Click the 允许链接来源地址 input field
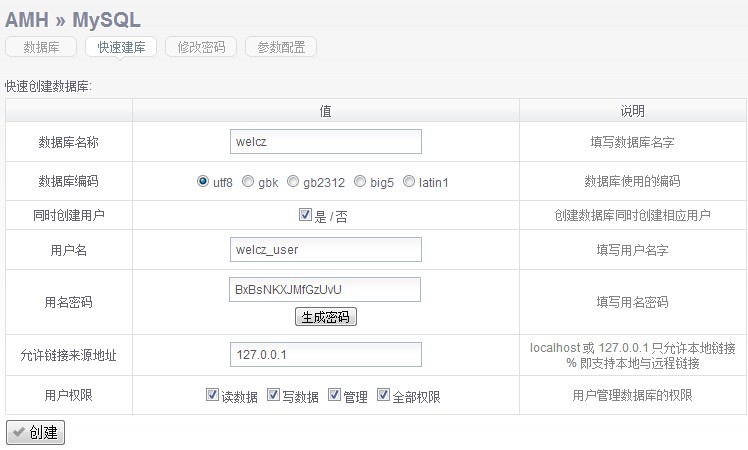Screen dimensions: 748x450 [x=325, y=355]
